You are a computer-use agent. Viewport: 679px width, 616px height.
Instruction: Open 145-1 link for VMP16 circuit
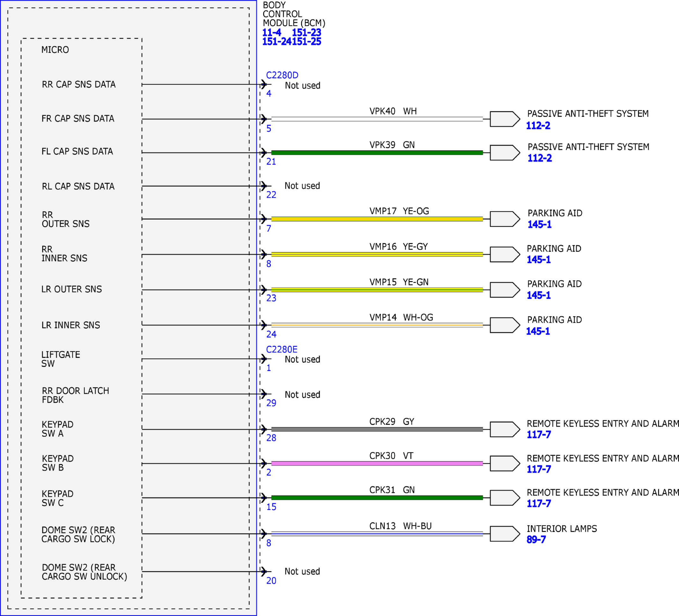click(x=539, y=260)
